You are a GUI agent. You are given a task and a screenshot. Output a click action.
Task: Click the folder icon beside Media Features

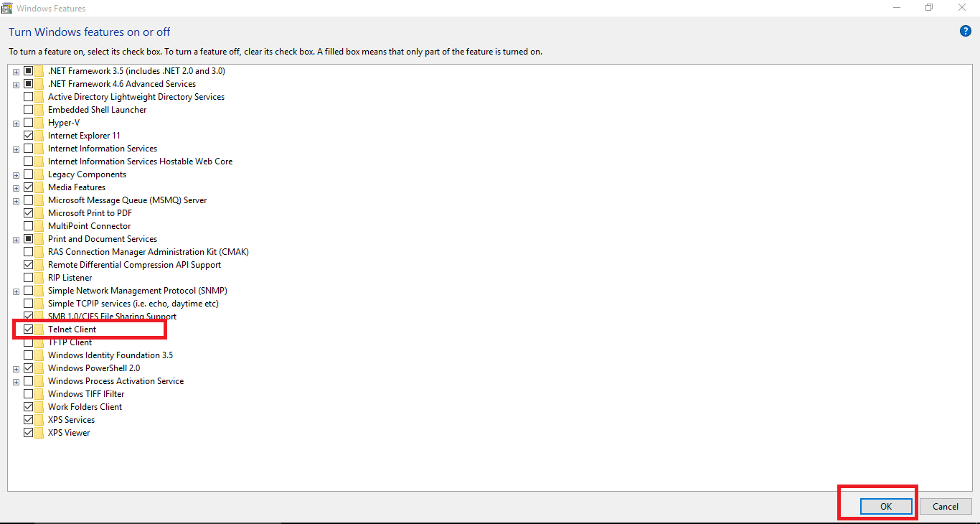tap(39, 187)
